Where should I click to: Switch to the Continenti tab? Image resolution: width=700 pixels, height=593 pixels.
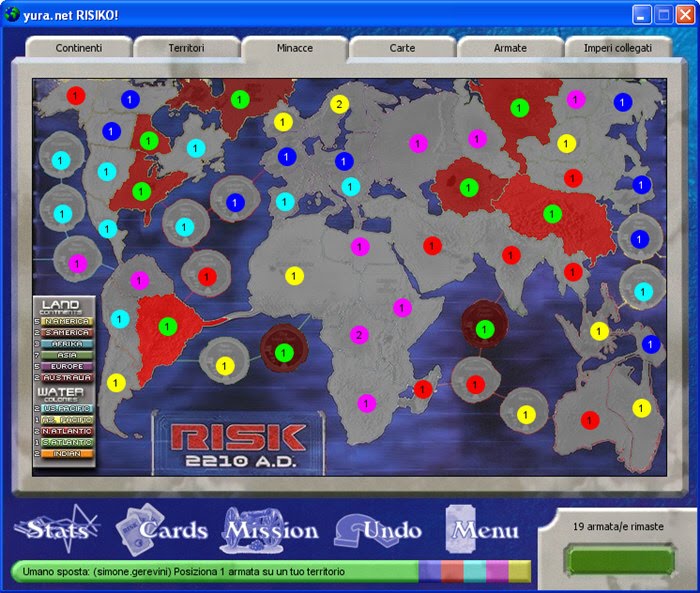79,48
